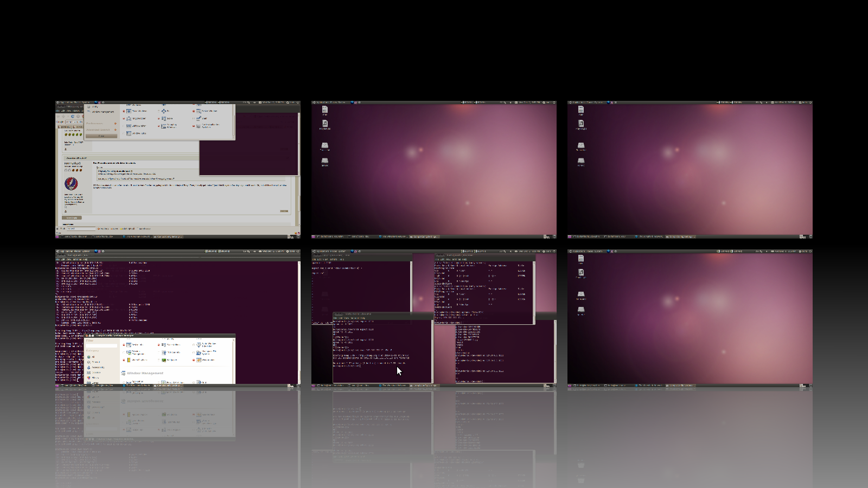868x488 pixels.
Task: Click the browser find bar text field
Action: click(81, 229)
